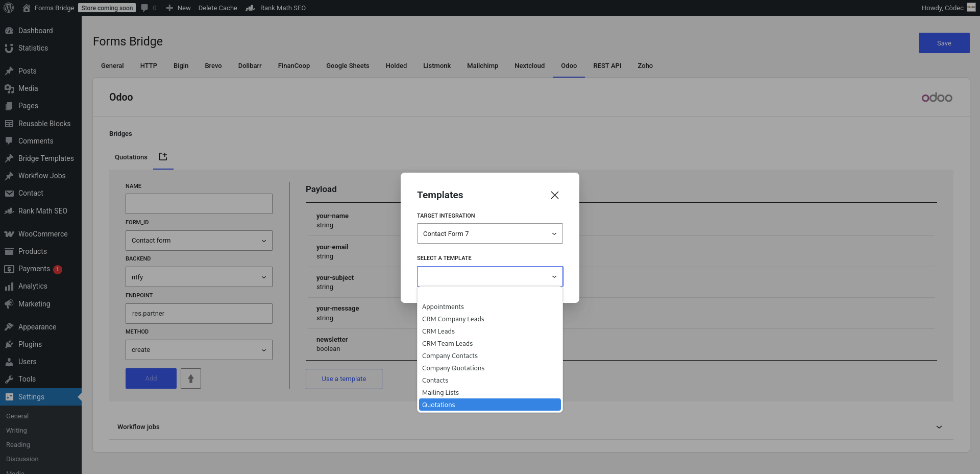
Task: Choose CRM Team Leads template option
Action: [x=490, y=344]
